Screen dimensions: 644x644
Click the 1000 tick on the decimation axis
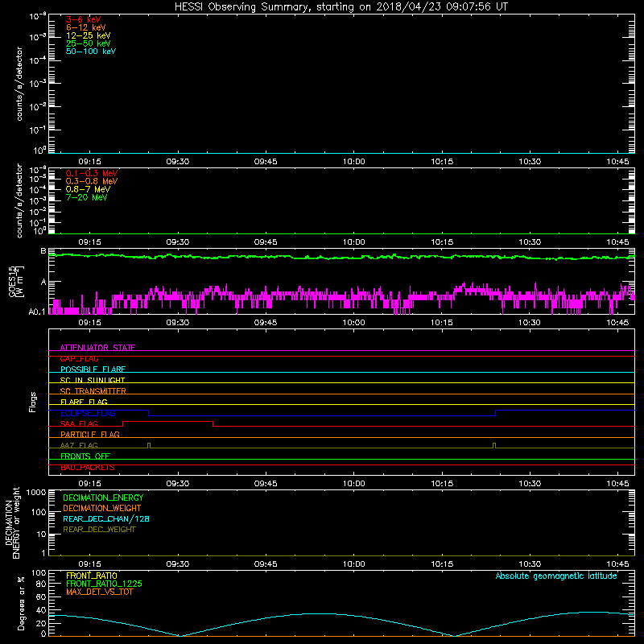36,493
